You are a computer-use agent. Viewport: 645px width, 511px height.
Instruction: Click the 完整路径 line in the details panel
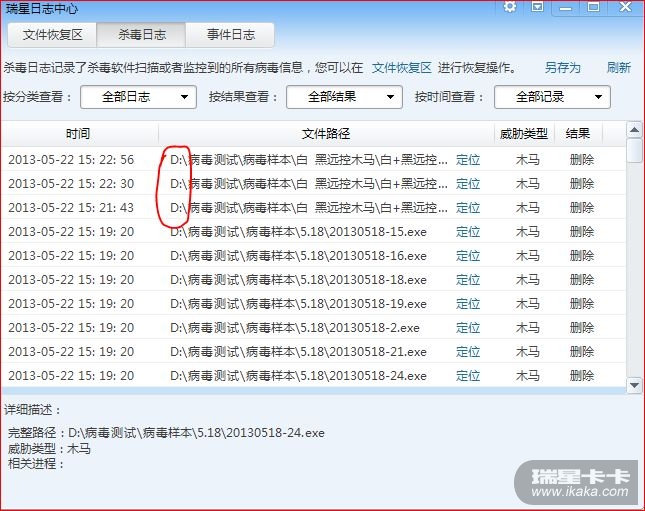(166, 433)
